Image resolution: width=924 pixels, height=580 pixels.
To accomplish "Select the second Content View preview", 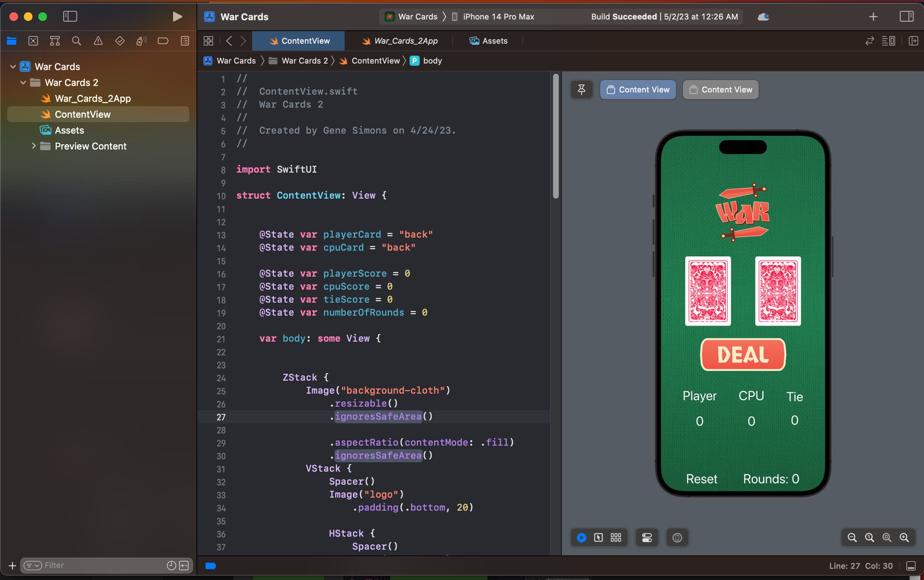I will click(720, 90).
